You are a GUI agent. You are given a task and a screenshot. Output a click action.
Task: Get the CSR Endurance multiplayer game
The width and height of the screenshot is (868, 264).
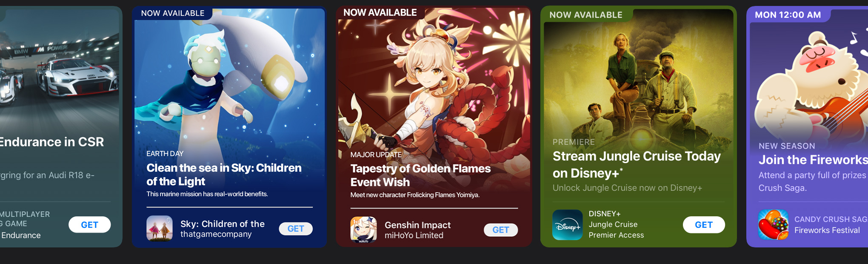click(90, 224)
